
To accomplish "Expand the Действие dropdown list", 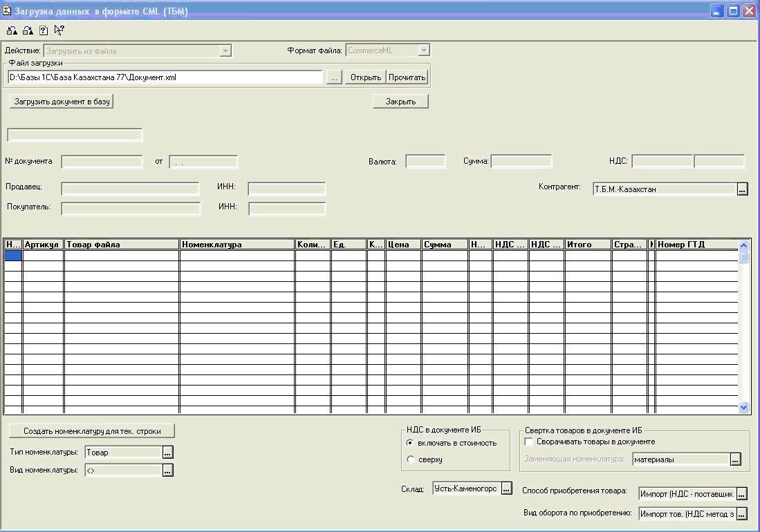I will tap(225, 50).
